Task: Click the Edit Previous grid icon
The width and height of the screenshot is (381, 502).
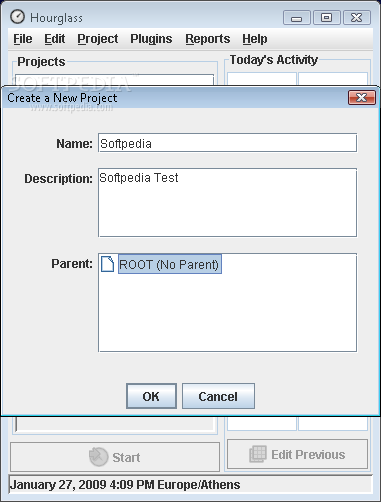Action: [x=258, y=454]
